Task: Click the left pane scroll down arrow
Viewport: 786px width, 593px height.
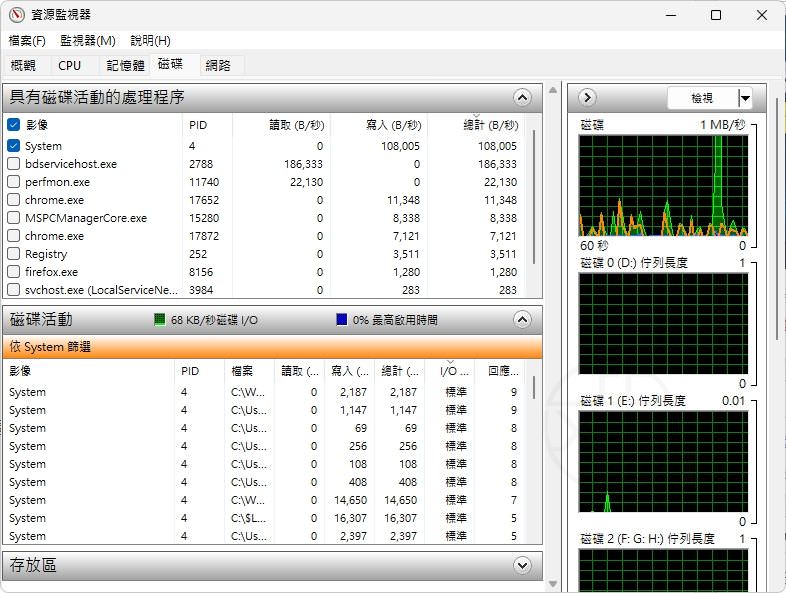Action: [x=553, y=584]
